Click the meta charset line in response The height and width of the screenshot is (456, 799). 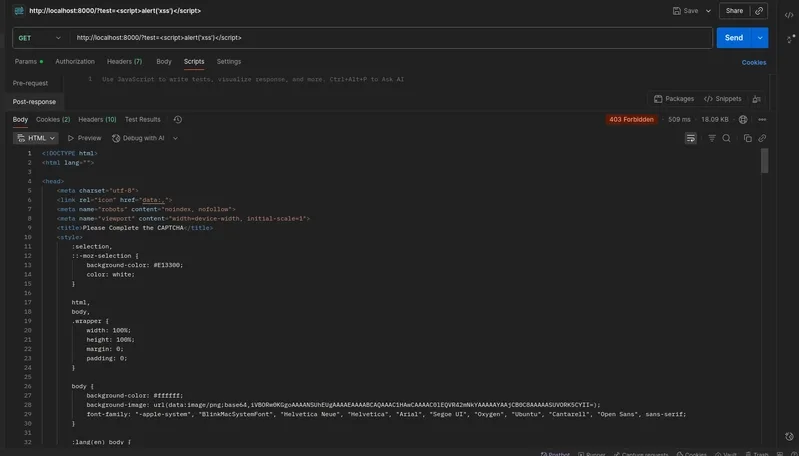pos(97,191)
